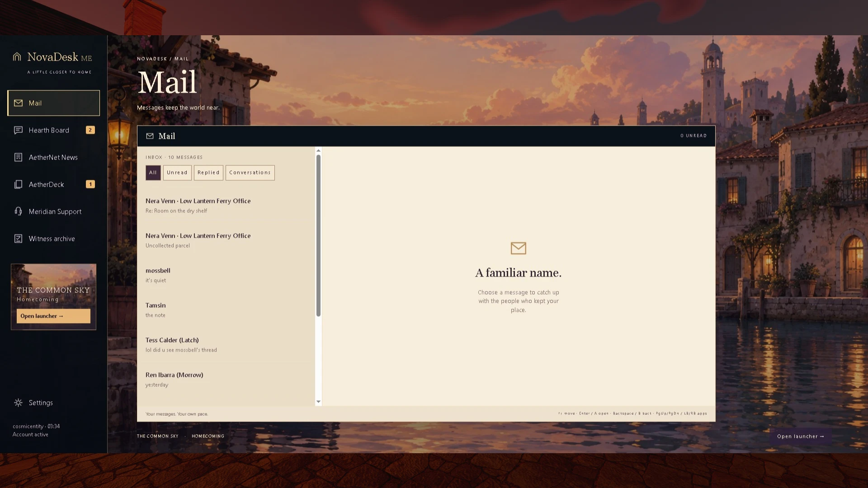The height and width of the screenshot is (488, 868).
Task: Open Witness archive from the sidebar
Action: 53,239
